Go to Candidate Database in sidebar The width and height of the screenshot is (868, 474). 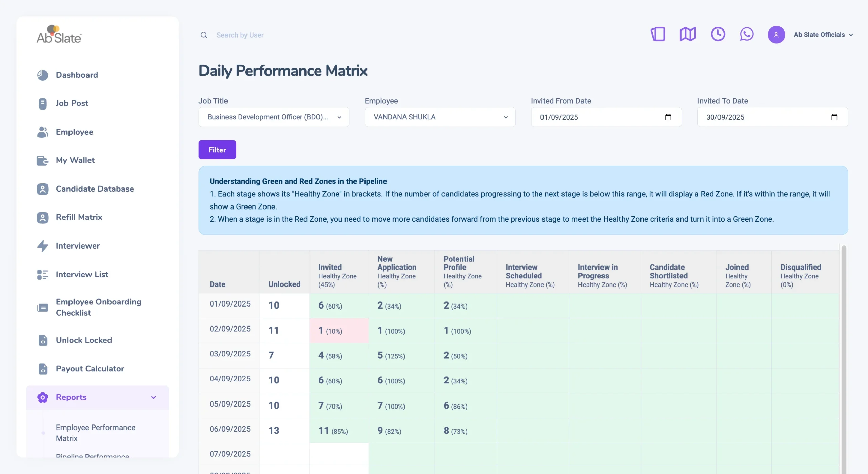click(95, 189)
